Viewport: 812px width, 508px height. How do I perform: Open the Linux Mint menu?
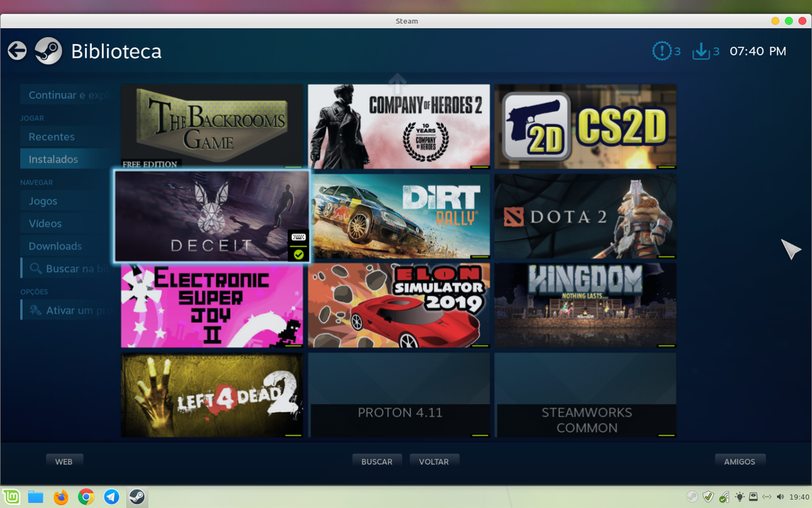[11, 497]
